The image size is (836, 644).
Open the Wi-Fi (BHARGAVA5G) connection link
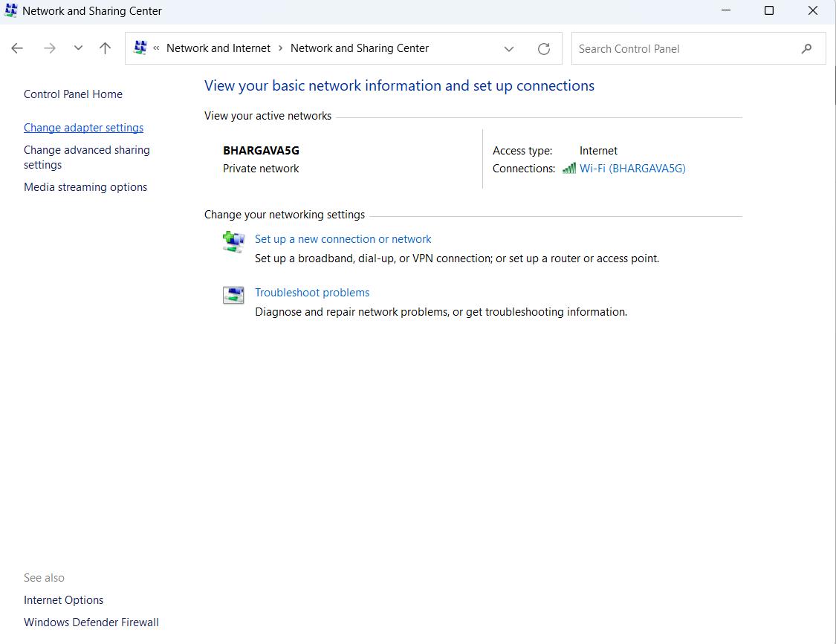pyautogui.click(x=632, y=169)
